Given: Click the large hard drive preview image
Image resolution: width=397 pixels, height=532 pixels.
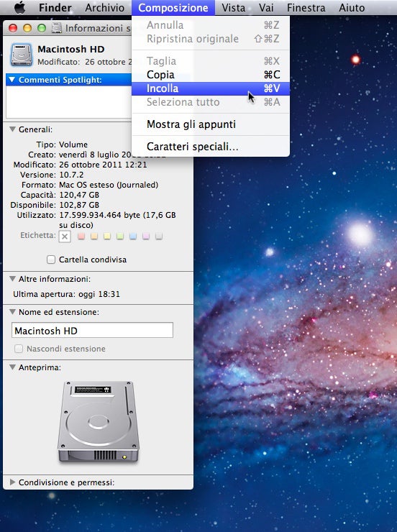Looking at the screenshot, I should coord(98,422).
